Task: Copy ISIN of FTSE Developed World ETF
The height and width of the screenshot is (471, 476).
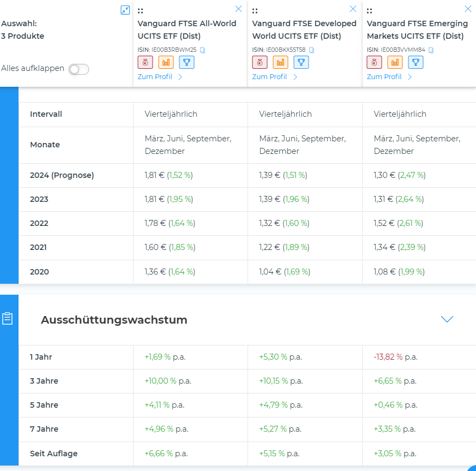Action: 312,50
